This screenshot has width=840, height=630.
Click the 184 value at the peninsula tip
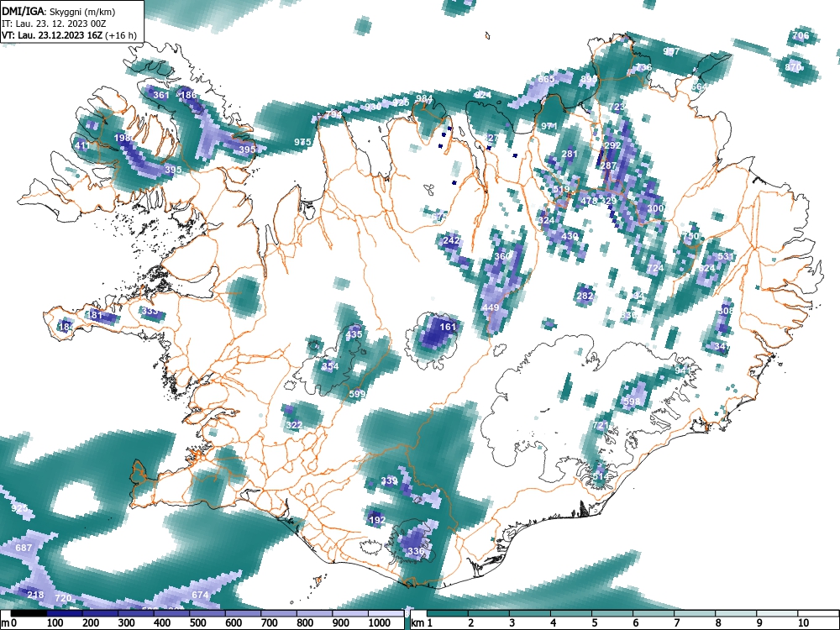pos(66,327)
